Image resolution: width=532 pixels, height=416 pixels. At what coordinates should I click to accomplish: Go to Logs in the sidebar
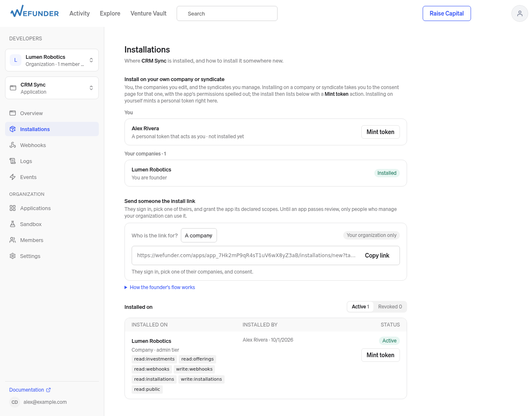[52, 161]
